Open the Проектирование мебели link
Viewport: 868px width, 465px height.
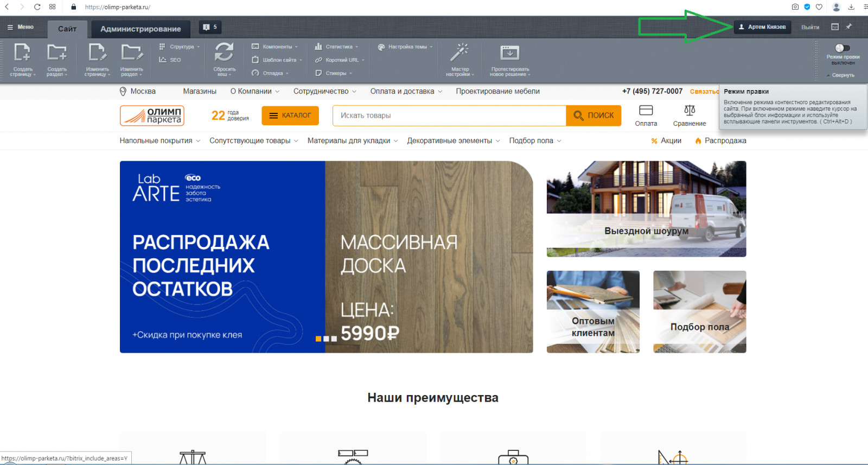[x=497, y=91]
